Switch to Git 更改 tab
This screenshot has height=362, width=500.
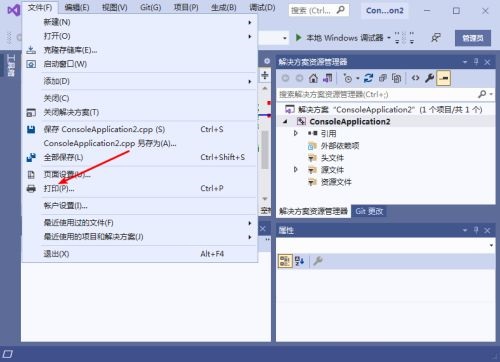pyautogui.click(x=369, y=211)
